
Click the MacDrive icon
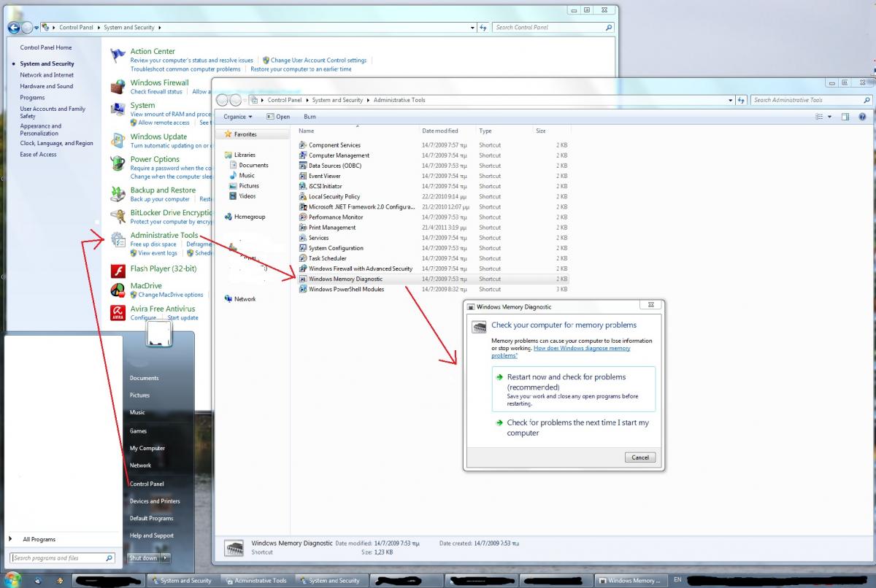(x=118, y=290)
